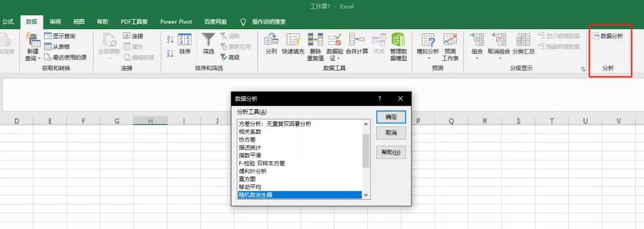644x229 pixels.
Task: Click 分类汇总 (Subtotal)
Action: (524, 44)
